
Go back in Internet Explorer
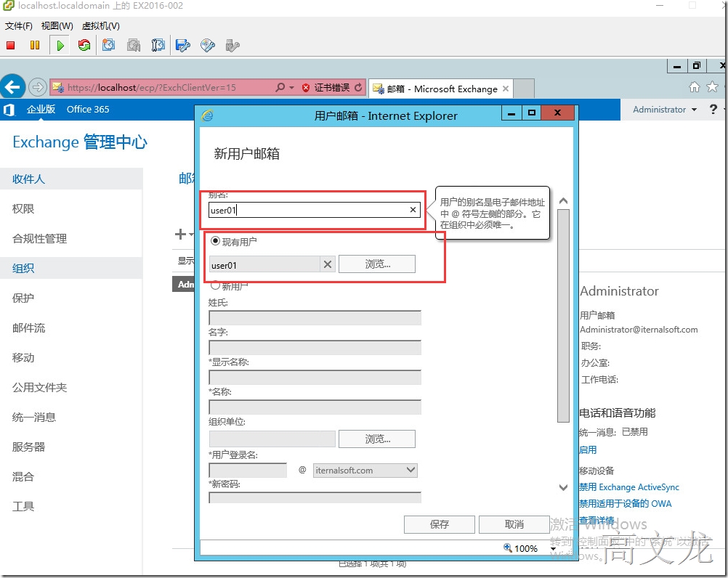point(12,86)
